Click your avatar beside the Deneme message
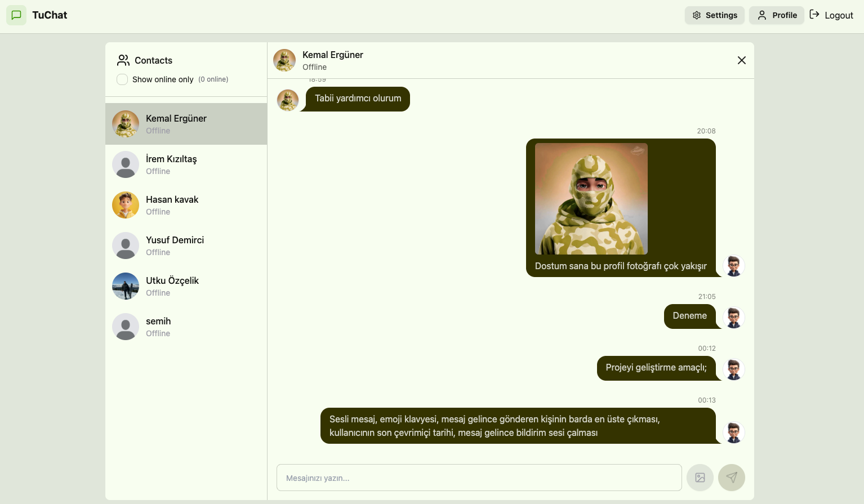Viewport: 864px width, 504px height. click(x=733, y=317)
